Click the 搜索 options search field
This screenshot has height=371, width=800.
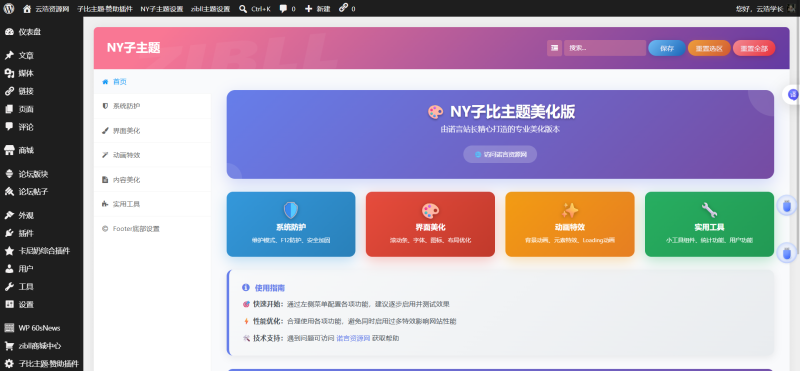[x=605, y=48]
